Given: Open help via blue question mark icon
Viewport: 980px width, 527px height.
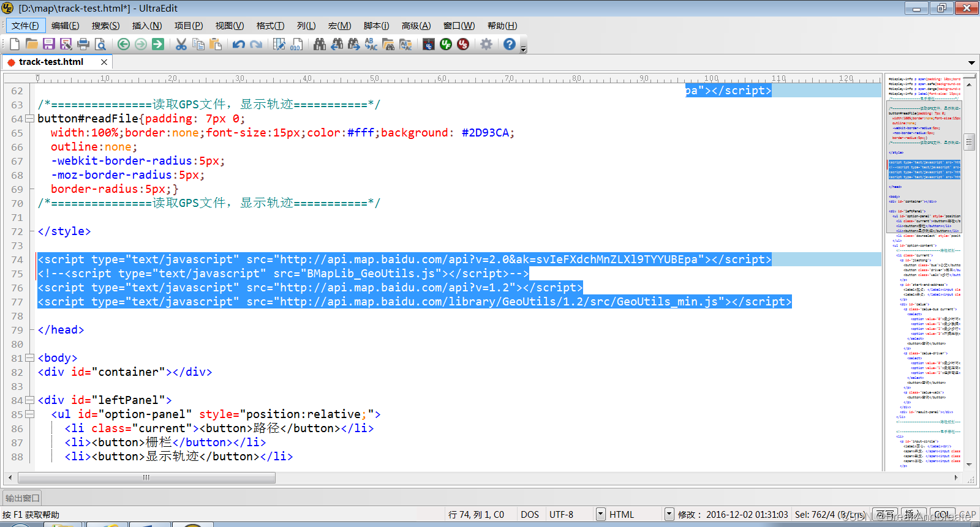Looking at the screenshot, I should 510,44.
